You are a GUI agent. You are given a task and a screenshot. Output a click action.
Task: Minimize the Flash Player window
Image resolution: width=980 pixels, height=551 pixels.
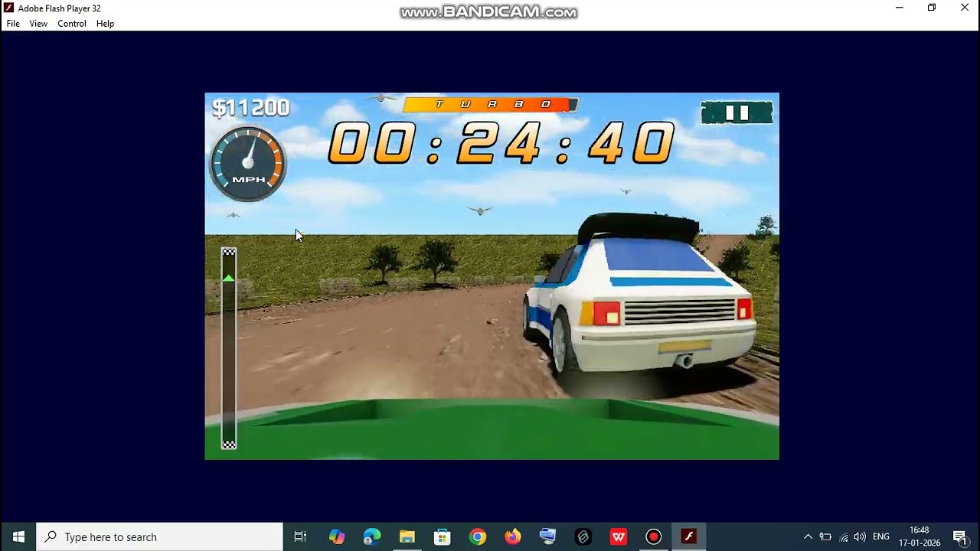[900, 8]
